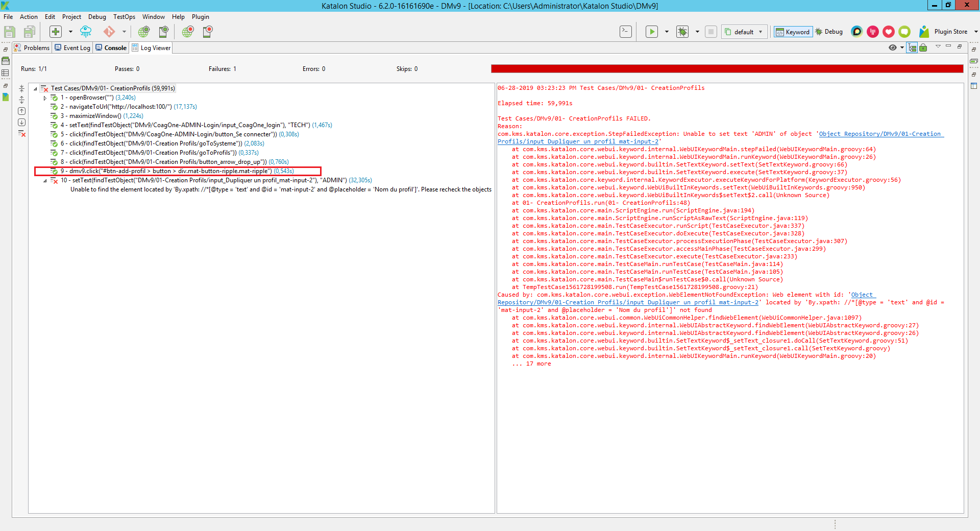The image size is (980, 531).
Task: Click the table-grid sidebar icon
Action: (6, 73)
